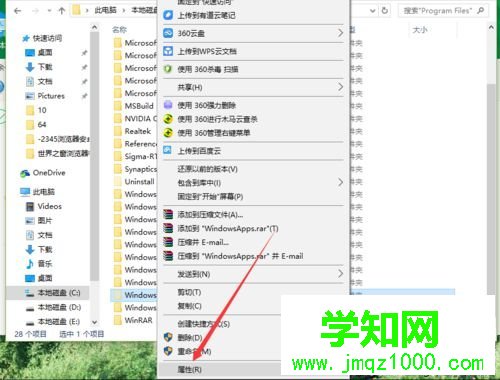Open the folder named 64 in sidebar
Screen dimensions: 500x380
42,125
